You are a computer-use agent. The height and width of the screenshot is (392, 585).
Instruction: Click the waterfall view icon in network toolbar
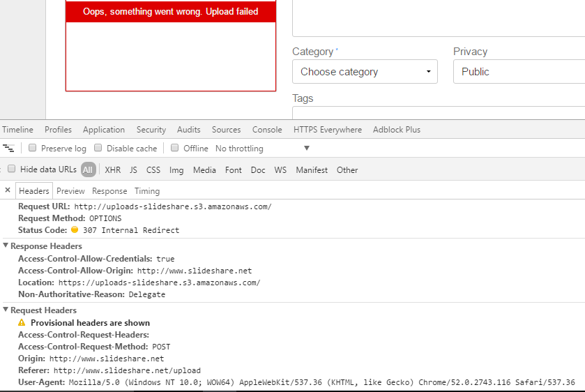click(x=8, y=148)
